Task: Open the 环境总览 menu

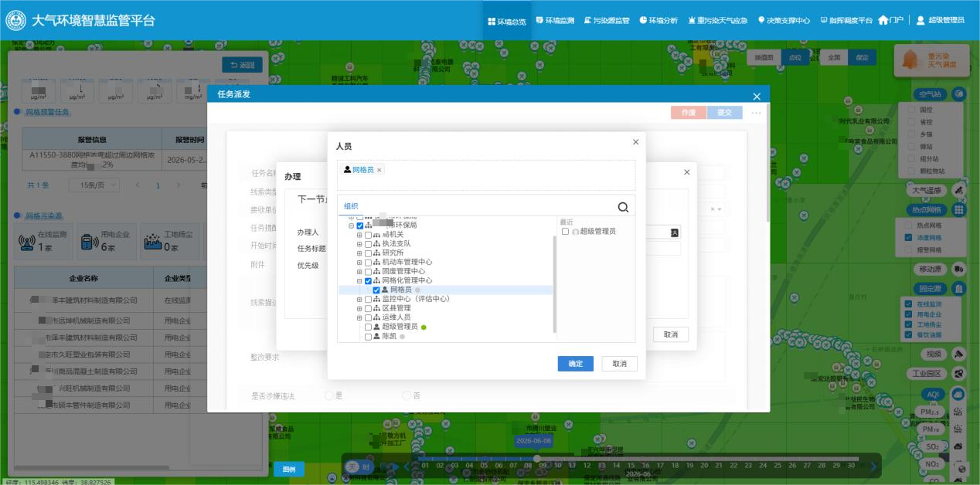Action: 507,21
